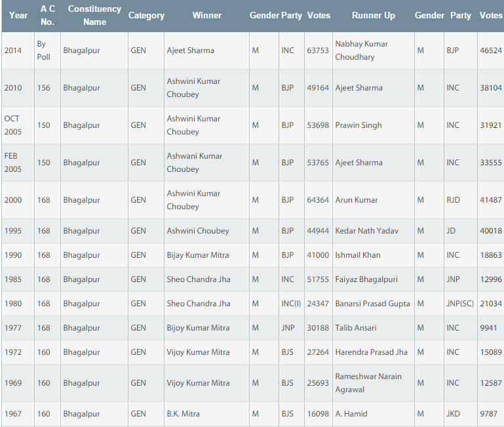
Task: Click the votes value 63753
Action: [318, 51]
